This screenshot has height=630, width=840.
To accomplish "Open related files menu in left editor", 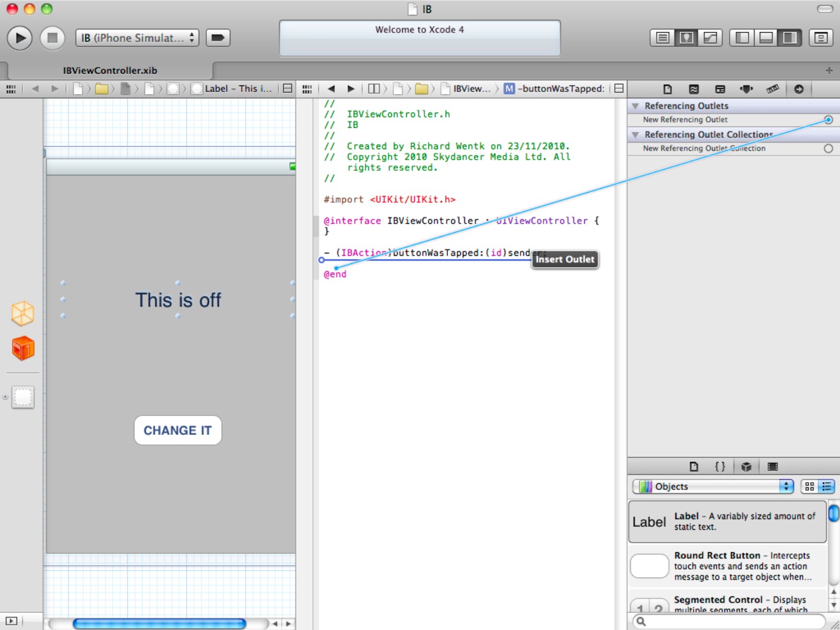I will (11, 89).
